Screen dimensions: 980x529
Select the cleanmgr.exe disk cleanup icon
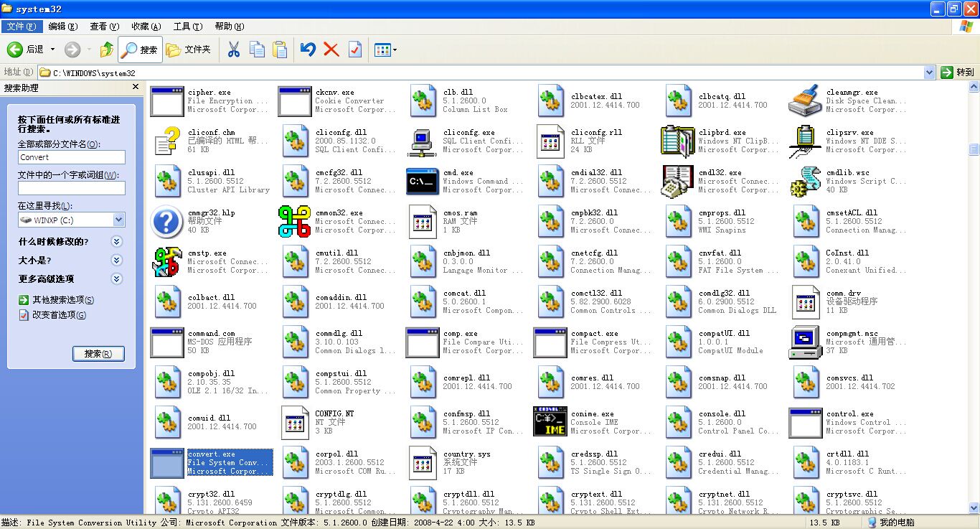coord(805,101)
